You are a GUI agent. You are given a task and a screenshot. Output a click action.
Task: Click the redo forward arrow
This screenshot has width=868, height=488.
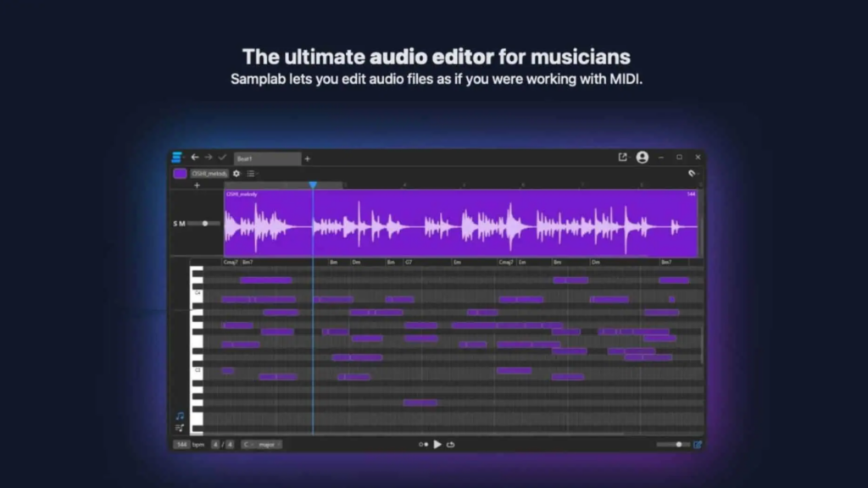(209, 158)
